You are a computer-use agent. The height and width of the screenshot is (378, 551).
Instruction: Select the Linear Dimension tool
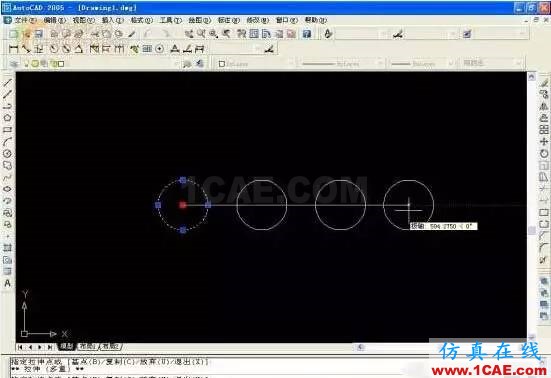tap(13, 49)
